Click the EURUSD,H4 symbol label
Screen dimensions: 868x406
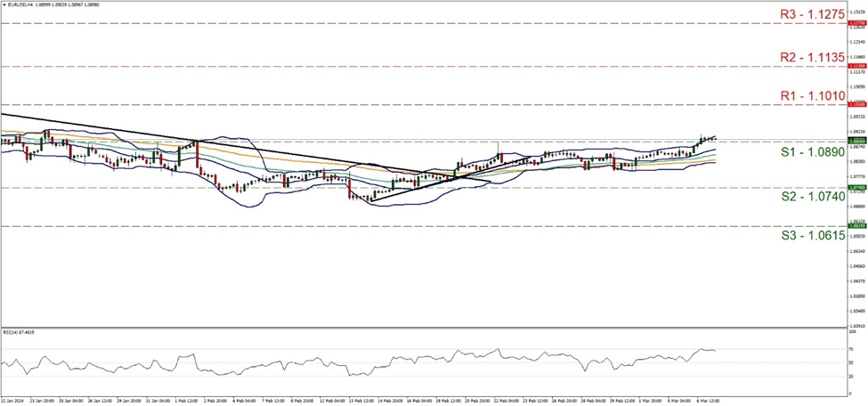(20, 4)
